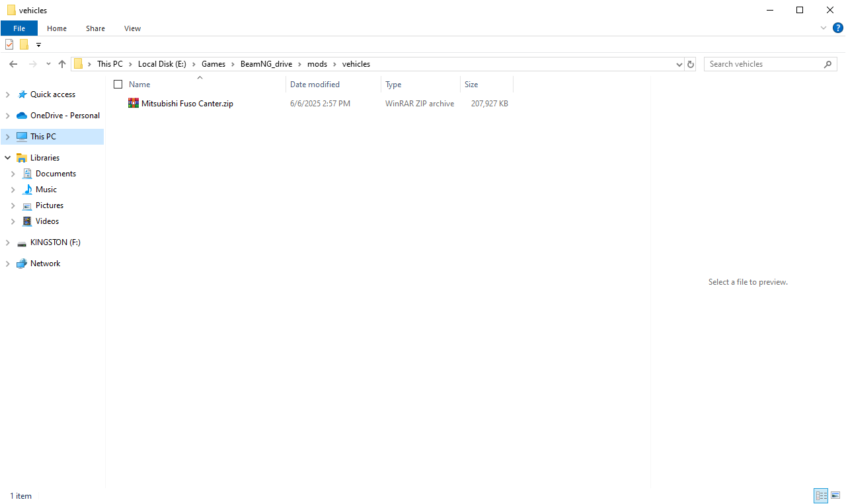Open Customize Quick Access Toolbar dropdown

click(x=38, y=45)
